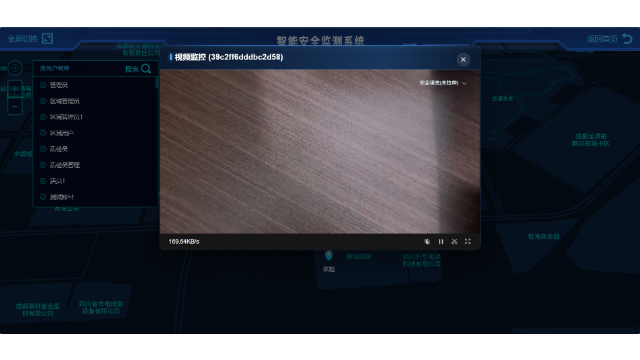Click the magnifier search icon in user panel

[146, 69]
